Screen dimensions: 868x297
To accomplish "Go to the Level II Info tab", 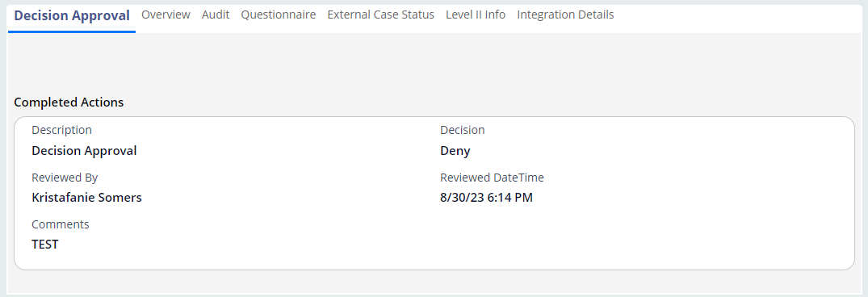I will 476,15.
